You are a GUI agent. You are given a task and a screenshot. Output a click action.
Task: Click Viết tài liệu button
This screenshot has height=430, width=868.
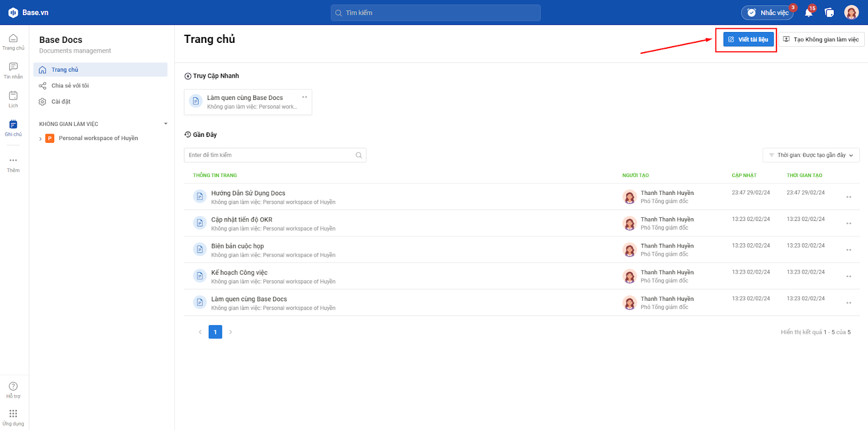coord(748,40)
